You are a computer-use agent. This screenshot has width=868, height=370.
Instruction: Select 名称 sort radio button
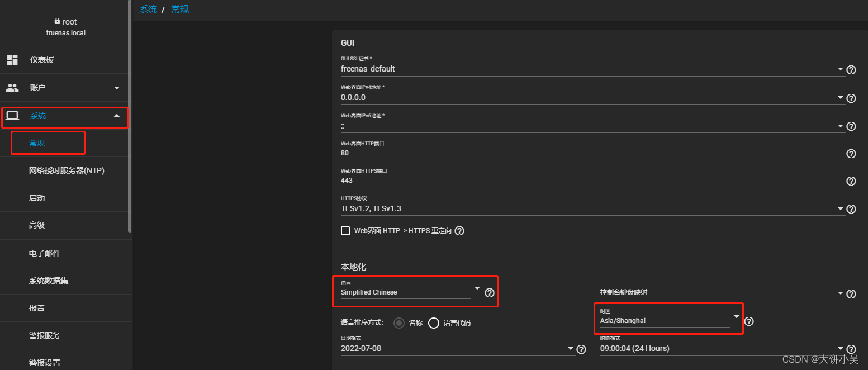[399, 323]
